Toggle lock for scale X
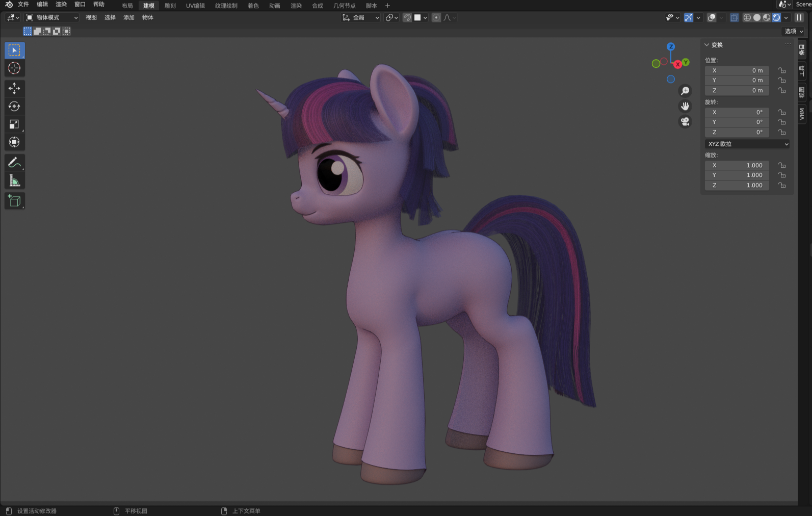812x516 pixels. [782, 165]
